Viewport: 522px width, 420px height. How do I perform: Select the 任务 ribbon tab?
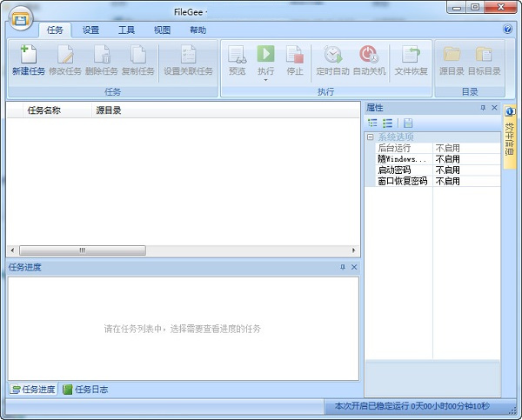55,30
